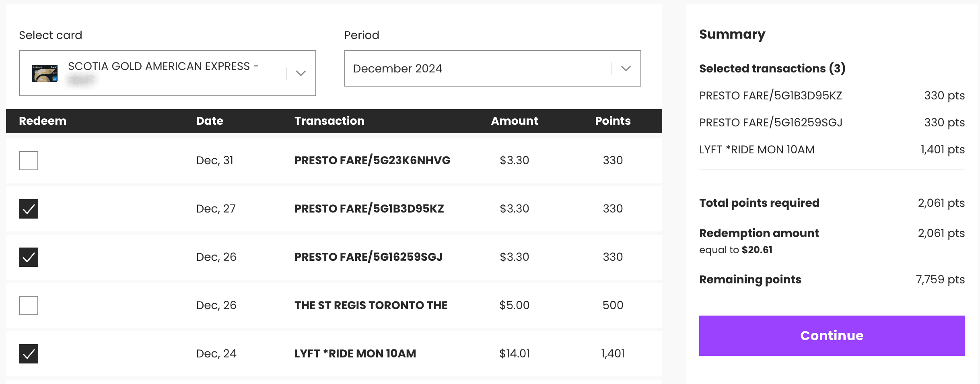Deselect the LYFT ride transaction checkbox
Screen dimensions: 980x384
(x=29, y=354)
